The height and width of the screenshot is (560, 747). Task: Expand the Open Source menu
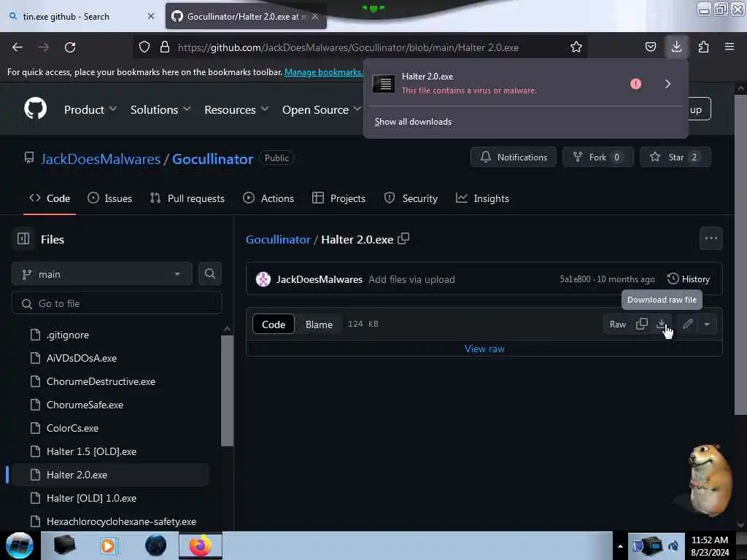pos(322,109)
